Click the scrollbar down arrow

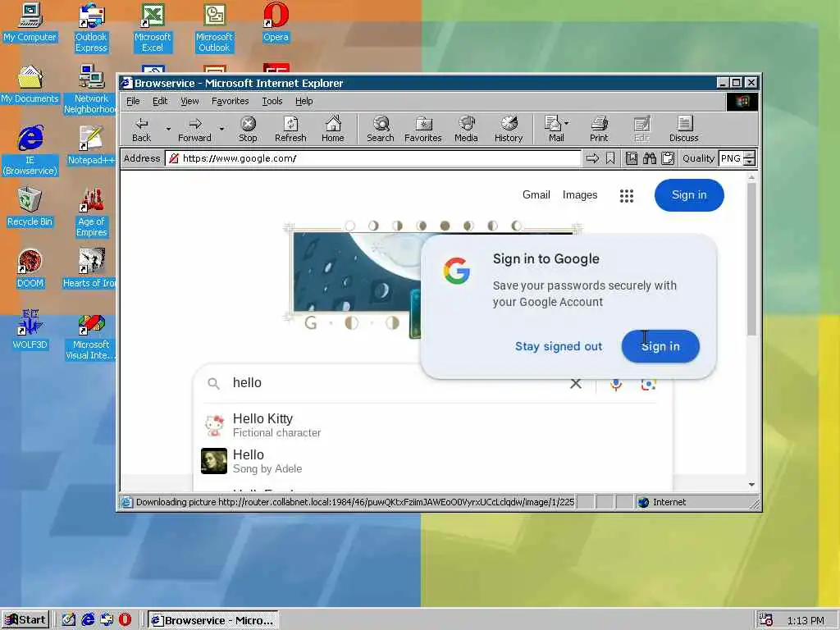[751, 484]
